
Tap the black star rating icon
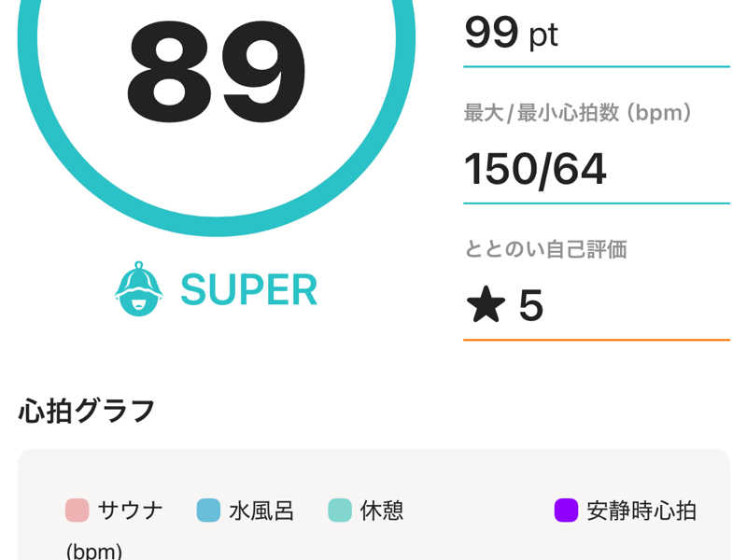[x=486, y=305]
